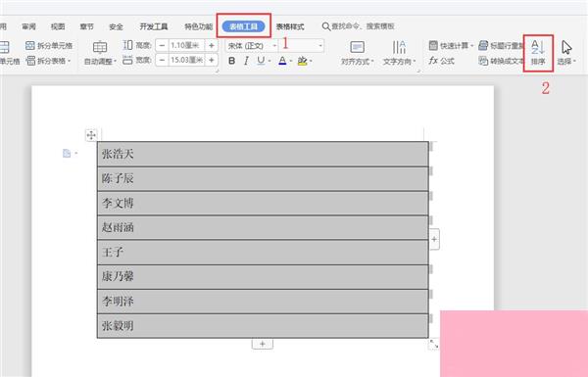Click the 拆分单元格 split cells button
588x377 pixels.
click(49, 46)
